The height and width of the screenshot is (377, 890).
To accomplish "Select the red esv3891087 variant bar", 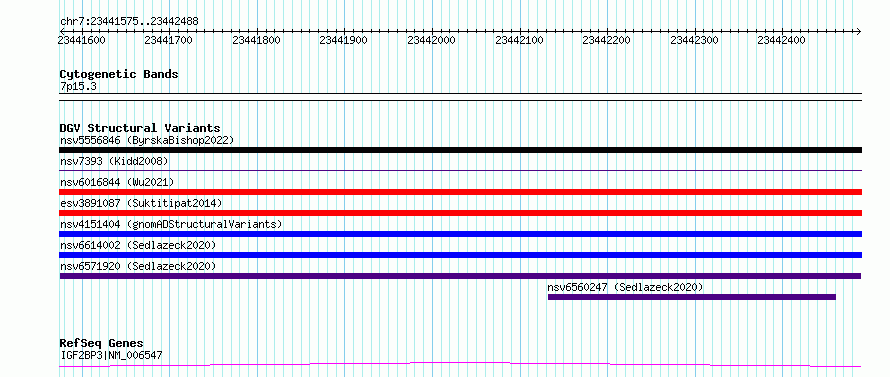I will coord(460,213).
